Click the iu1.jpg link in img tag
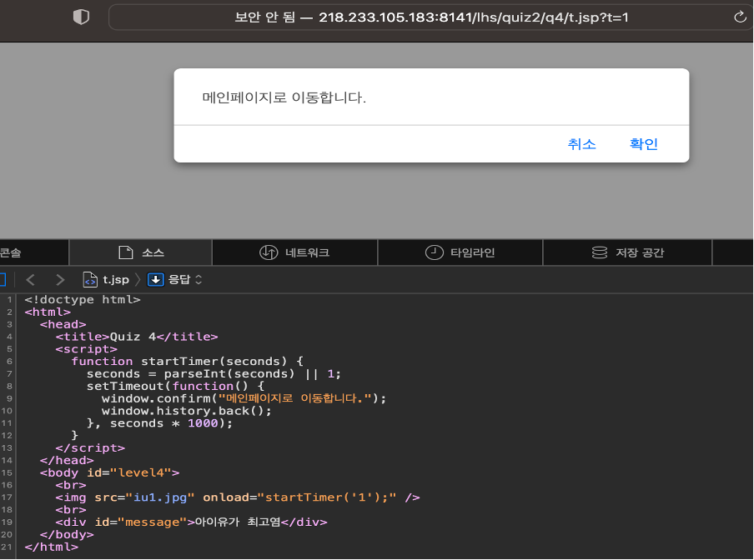Viewport: 754px width, 560px height. pyautogui.click(x=159, y=497)
